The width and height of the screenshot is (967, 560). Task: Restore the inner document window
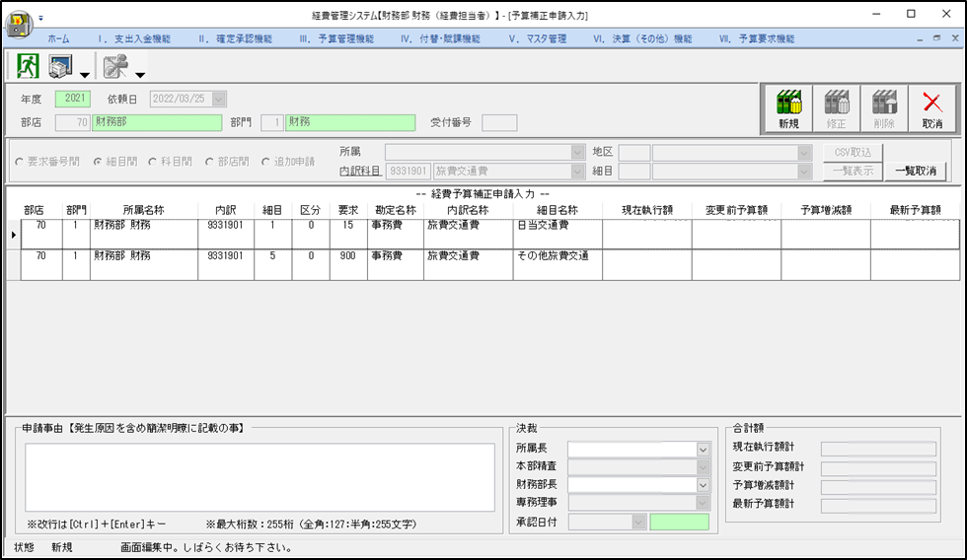click(936, 38)
